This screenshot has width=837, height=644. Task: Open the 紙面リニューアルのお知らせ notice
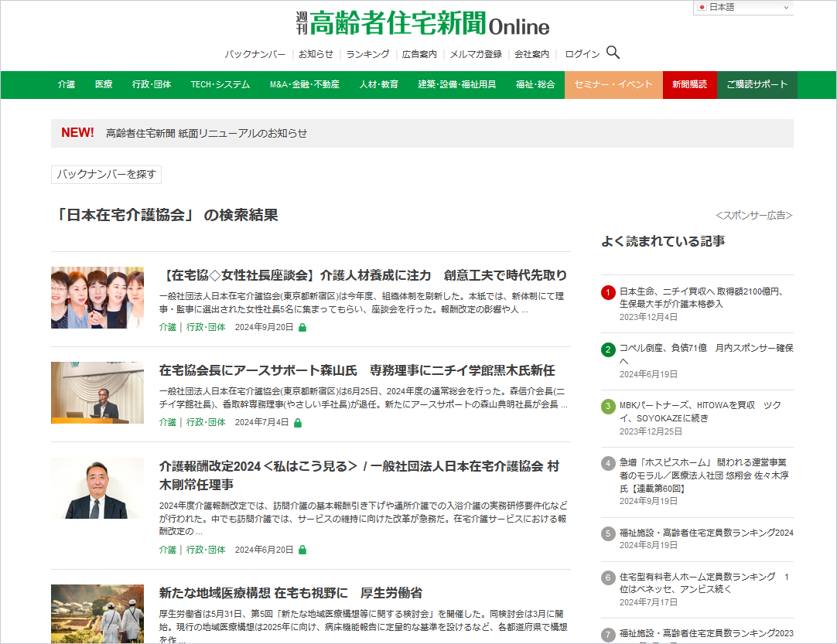click(206, 134)
